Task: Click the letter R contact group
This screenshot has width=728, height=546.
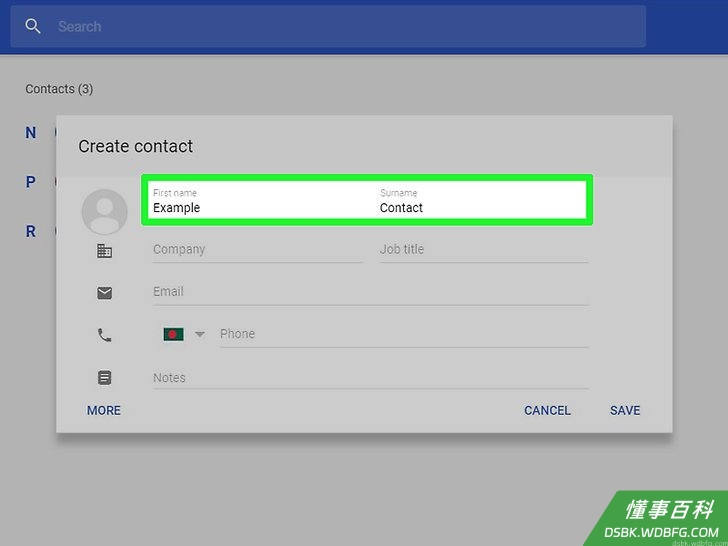Action: click(x=31, y=231)
